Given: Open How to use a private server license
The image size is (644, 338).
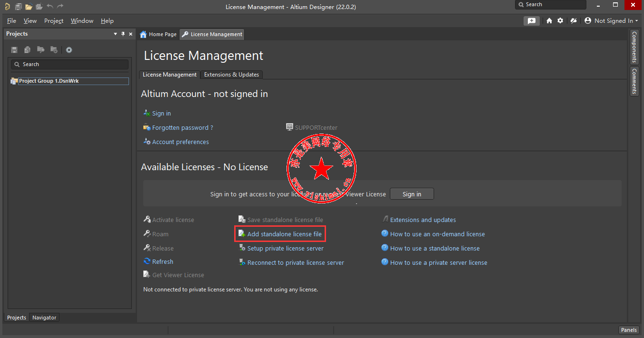Looking at the screenshot, I should pos(439,263).
